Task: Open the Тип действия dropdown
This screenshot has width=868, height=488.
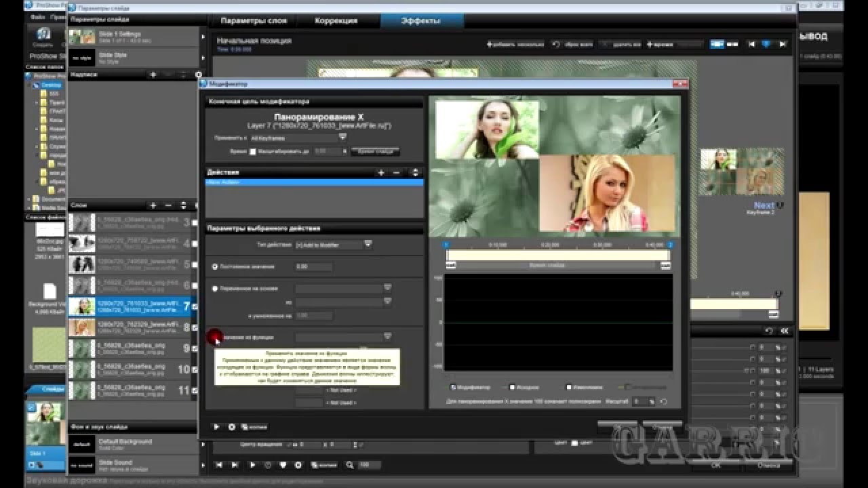Action: [x=368, y=244]
